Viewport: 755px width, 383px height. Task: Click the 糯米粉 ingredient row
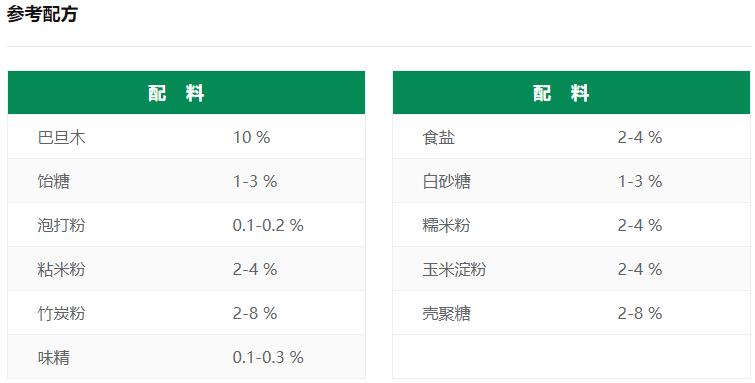click(571, 225)
